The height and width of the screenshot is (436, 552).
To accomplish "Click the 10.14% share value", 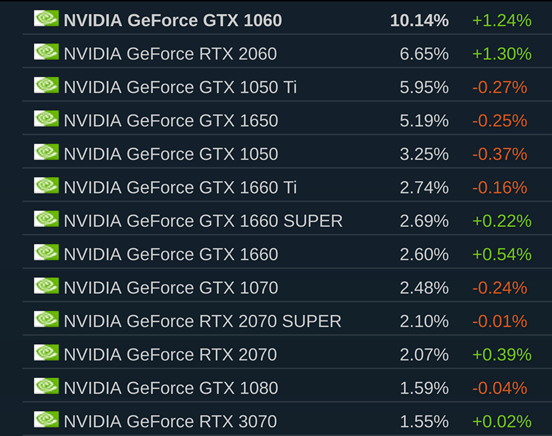I will click(420, 20).
